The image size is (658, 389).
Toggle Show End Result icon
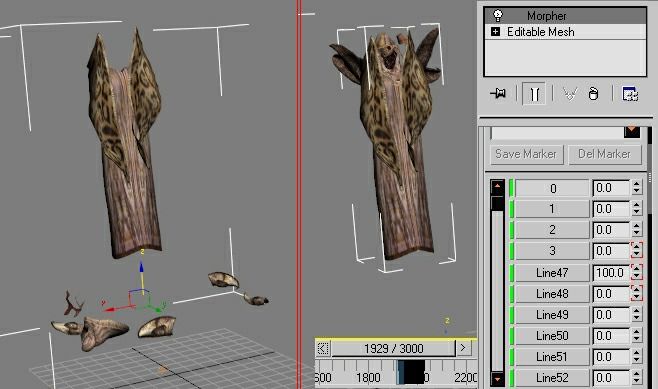tap(534, 94)
